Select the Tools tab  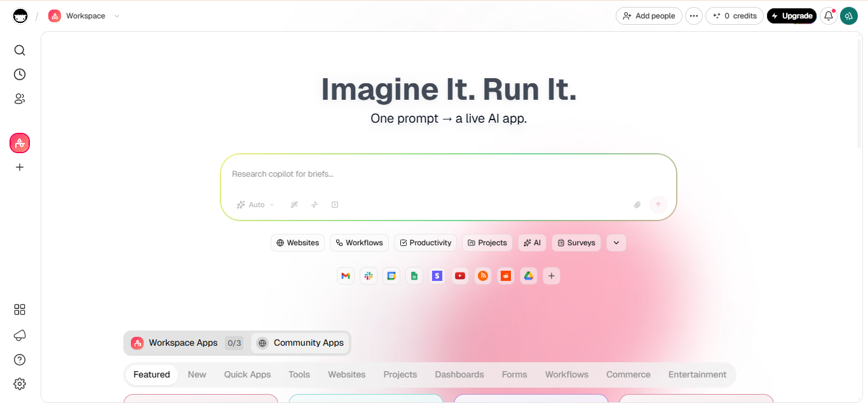tap(299, 374)
